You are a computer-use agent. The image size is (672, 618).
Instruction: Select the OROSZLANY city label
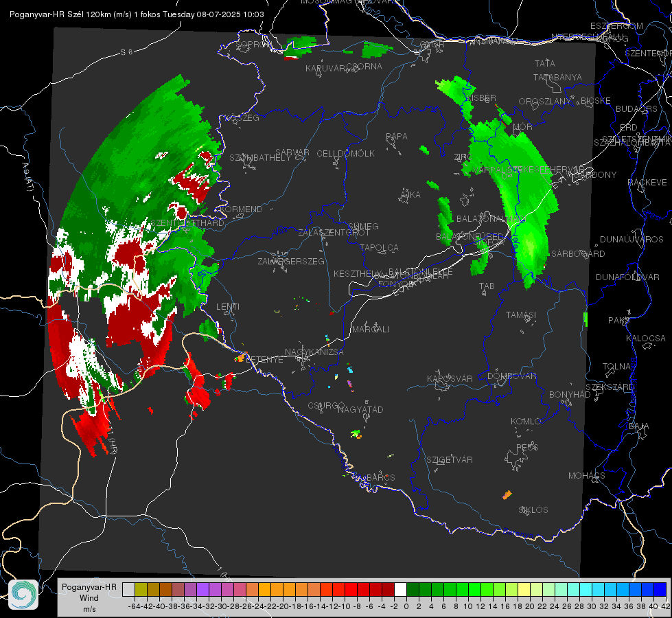click(x=545, y=102)
